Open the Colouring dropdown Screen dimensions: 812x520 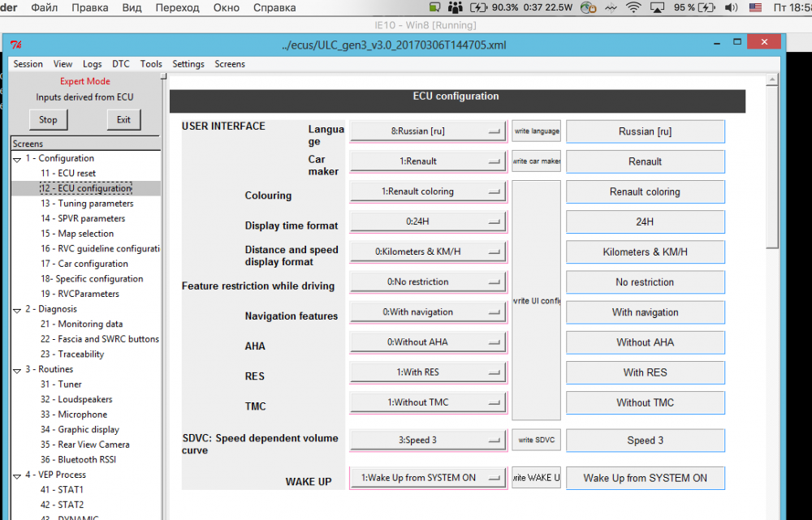[x=428, y=191]
